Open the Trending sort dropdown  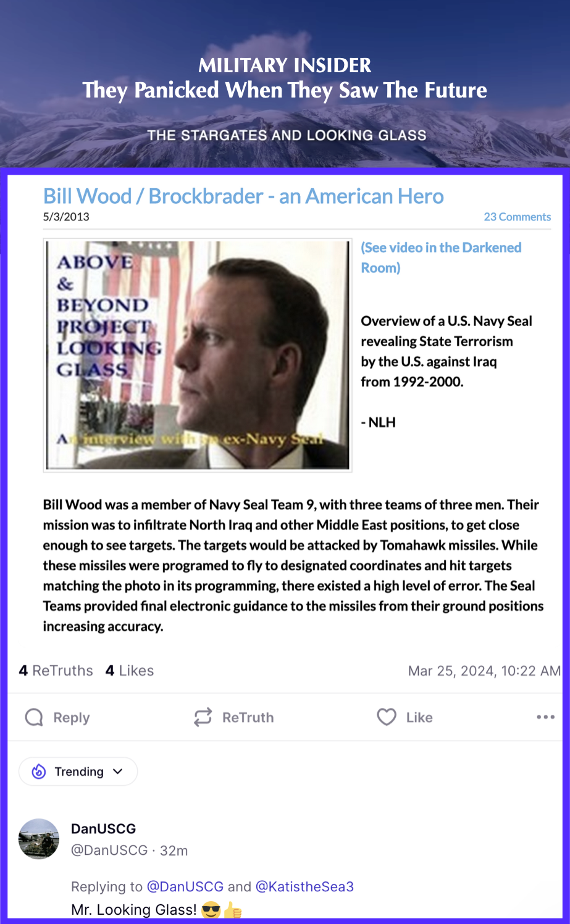click(78, 772)
